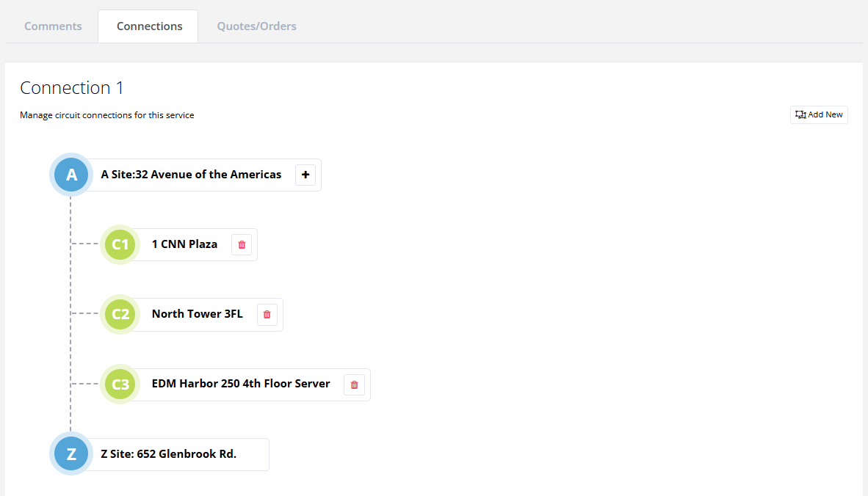Click the EDM Harbor 250 label

point(240,383)
